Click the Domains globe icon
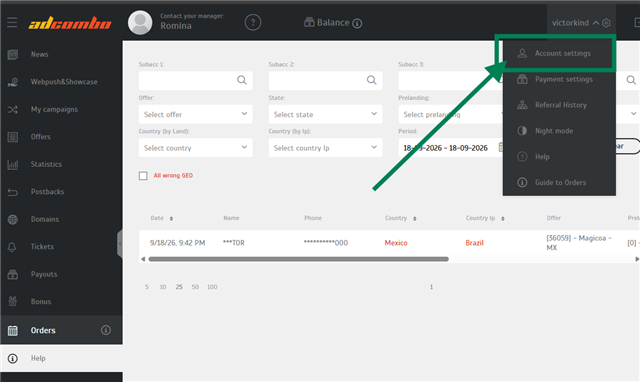 pos(13,219)
